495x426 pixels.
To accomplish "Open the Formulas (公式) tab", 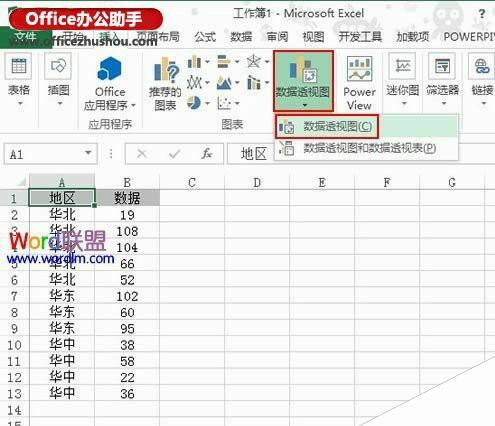I will (205, 37).
